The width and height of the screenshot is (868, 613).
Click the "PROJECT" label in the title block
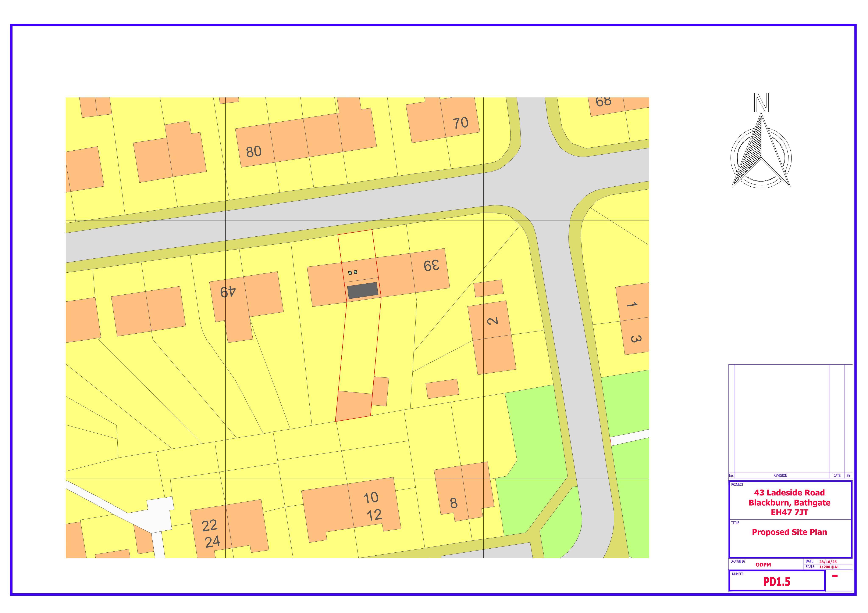tap(737, 484)
